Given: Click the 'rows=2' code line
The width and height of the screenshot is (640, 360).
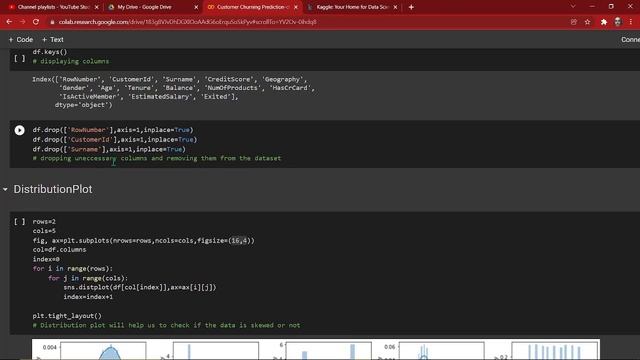Looking at the screenshot, I should click(x=44, y=222).
